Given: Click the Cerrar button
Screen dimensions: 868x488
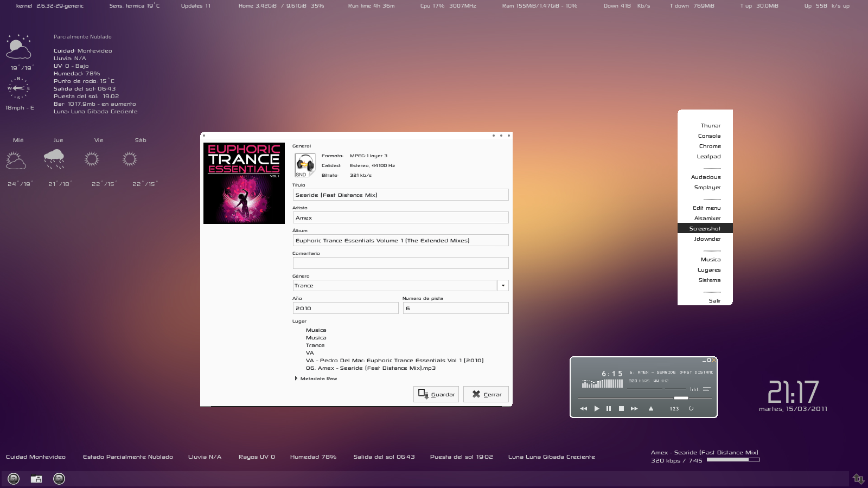Looking at the screenshot, I should coord(486,394).
